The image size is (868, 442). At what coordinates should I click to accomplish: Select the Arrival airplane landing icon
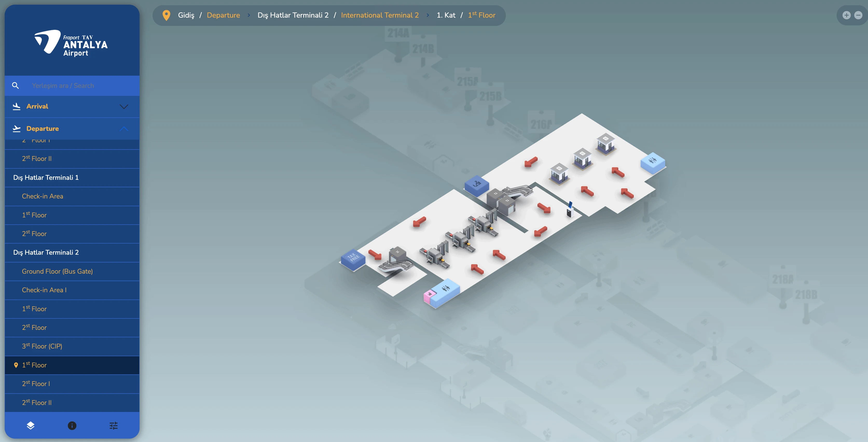pyautogui.click(x=17, y=106)
